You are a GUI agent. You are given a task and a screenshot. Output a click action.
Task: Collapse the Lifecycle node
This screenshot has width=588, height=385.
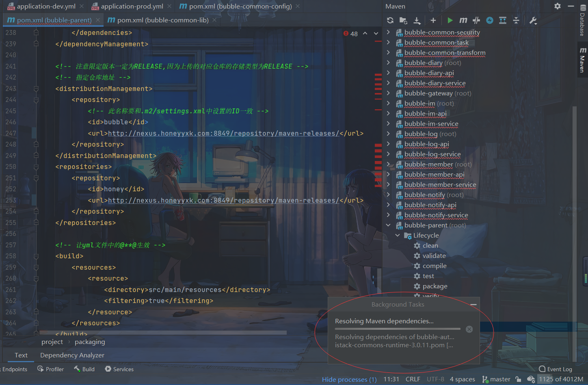[x=398, y=235]
